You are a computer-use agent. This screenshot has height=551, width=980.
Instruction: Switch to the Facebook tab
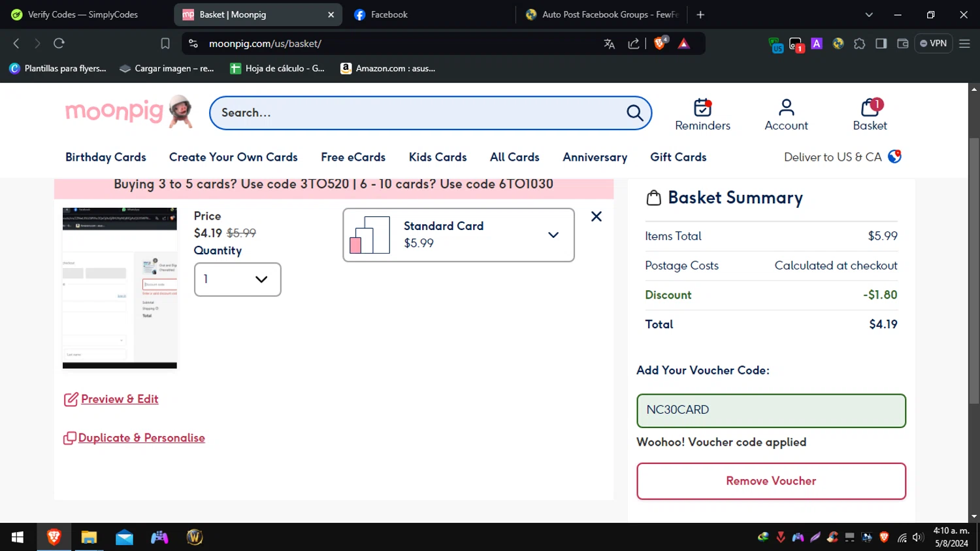(431, 14)
